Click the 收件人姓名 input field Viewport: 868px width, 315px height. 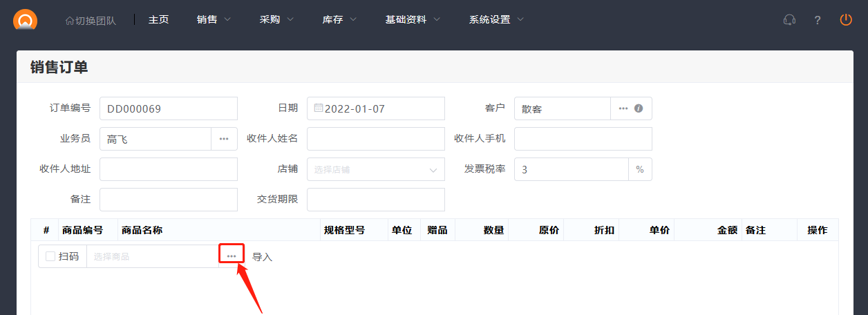pos(375,139)
